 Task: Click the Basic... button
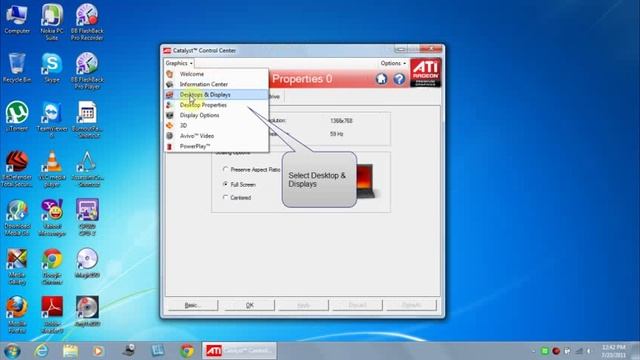[x=193, y=305]
